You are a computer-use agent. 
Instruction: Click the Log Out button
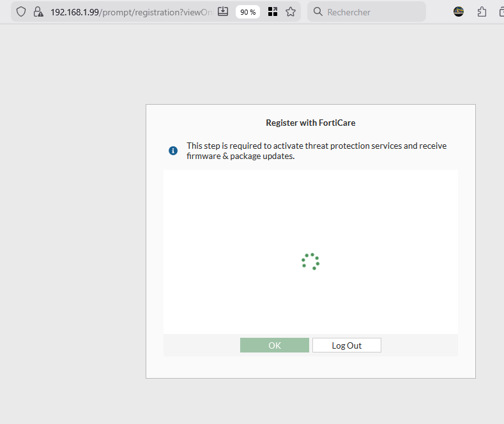point(347,345)
